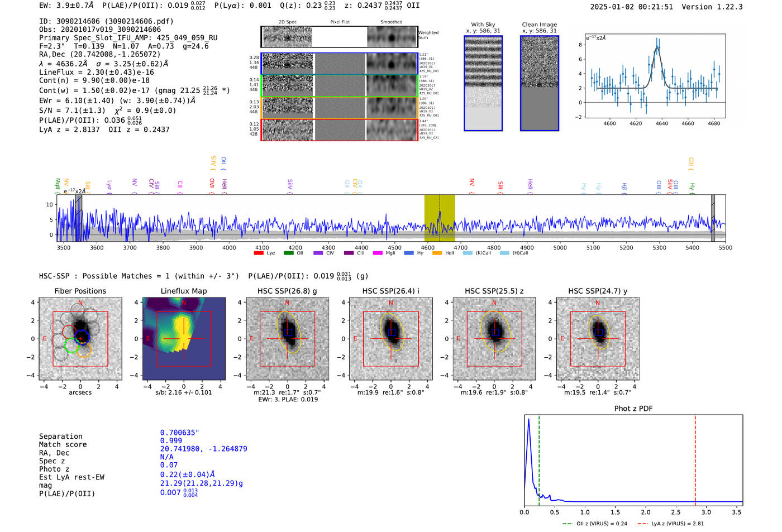This screenshot has width=782, height=532.
Task: Click the Primary Spec_Slot_IFU_AMP: 425_049_059_RU line
Action: tap(128, 38)
